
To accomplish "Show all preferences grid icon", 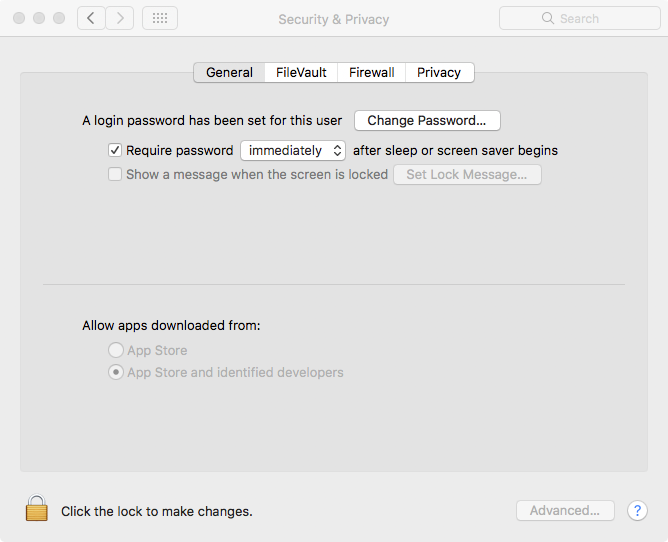I will 160,18.
